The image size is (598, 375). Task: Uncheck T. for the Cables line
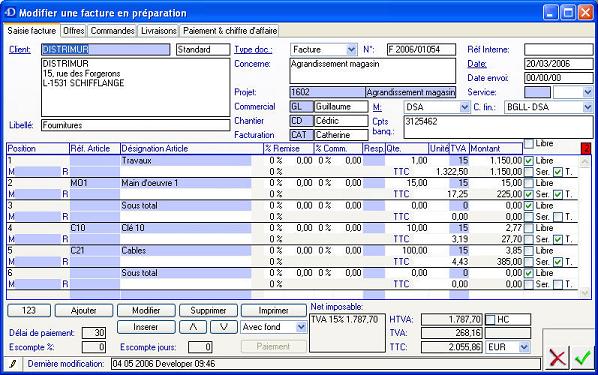pyautogui.click(x=558, y=262)
